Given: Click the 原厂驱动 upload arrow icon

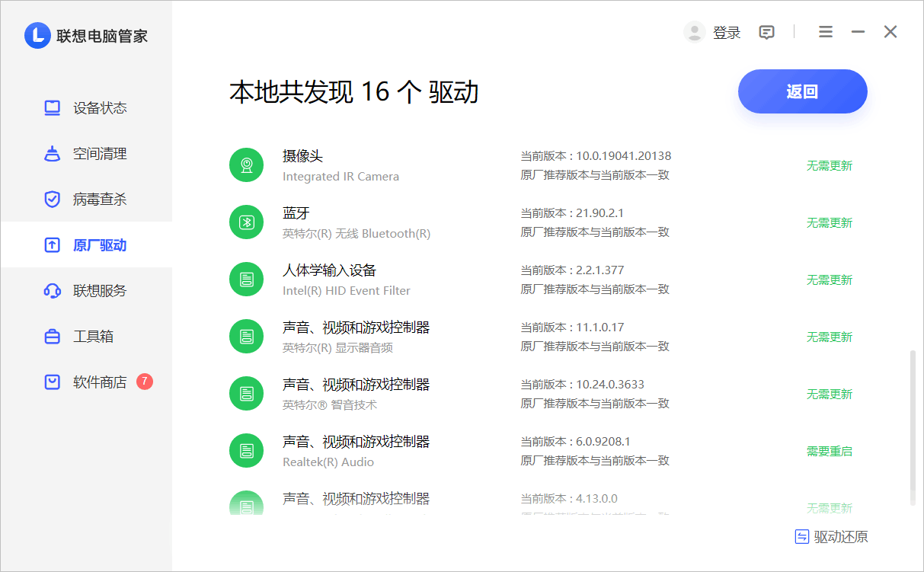Looking at the screenshot, I should [x=52, y=245].
